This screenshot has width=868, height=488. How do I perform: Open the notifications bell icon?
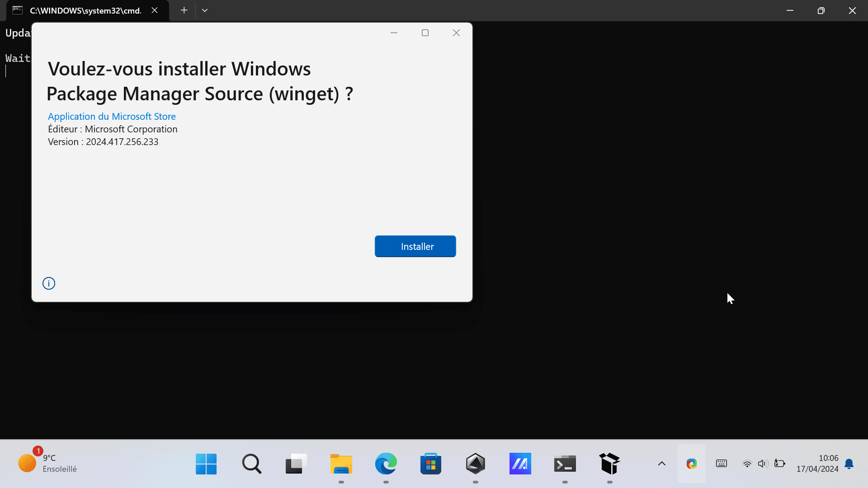coord(849,464)
